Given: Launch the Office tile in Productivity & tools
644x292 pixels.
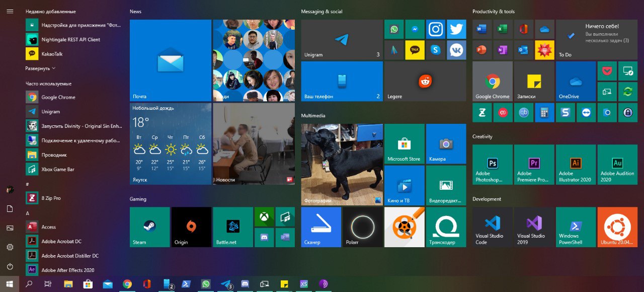Looking at the screenshot, I should [x=524, y=29].
